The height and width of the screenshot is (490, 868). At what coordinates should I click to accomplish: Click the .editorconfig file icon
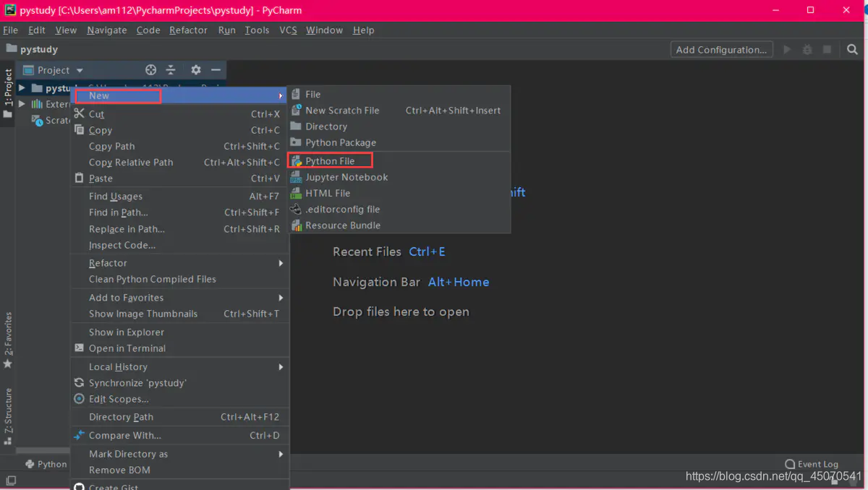pos(296,209)
